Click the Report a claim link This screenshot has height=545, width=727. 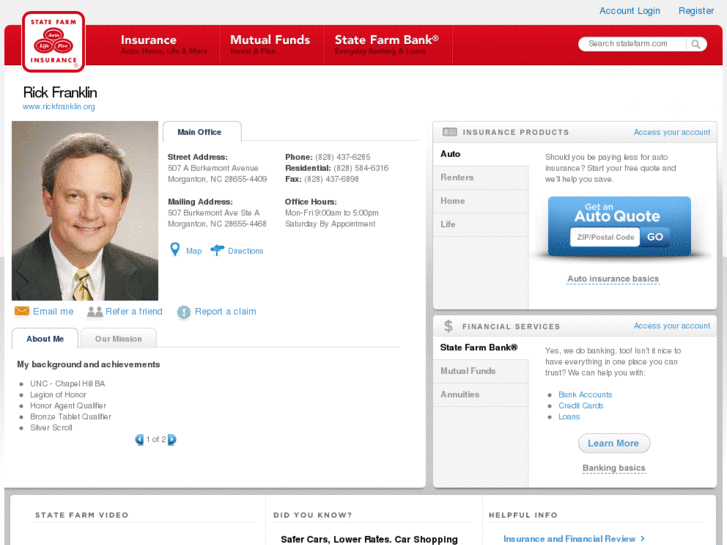click(x=225, y=311)
